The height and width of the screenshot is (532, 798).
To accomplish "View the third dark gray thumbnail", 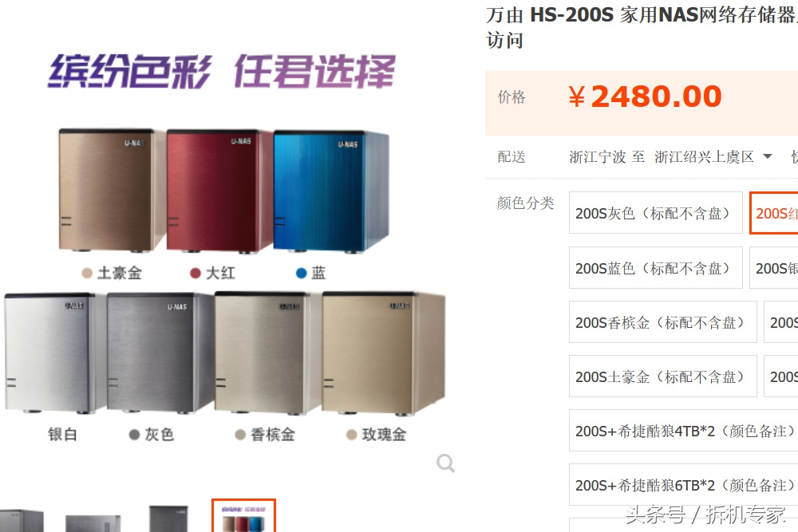I will (168, 518).
